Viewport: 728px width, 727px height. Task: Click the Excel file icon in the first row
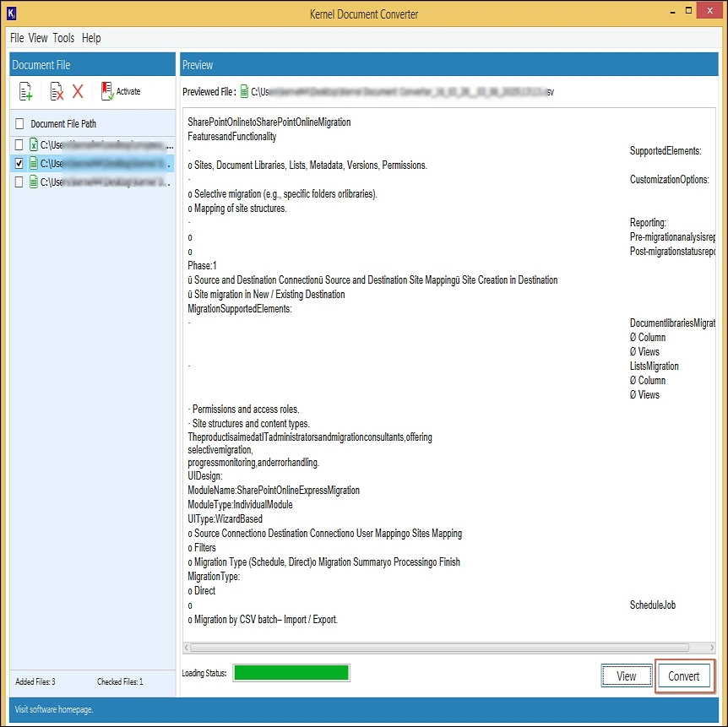pyautogui.click(x=34, y=145)
